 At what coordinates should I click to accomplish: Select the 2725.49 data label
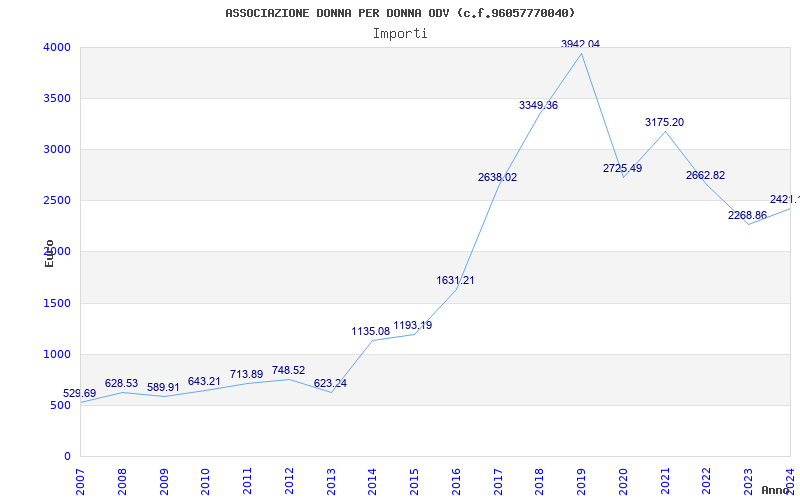coord(622,168)
